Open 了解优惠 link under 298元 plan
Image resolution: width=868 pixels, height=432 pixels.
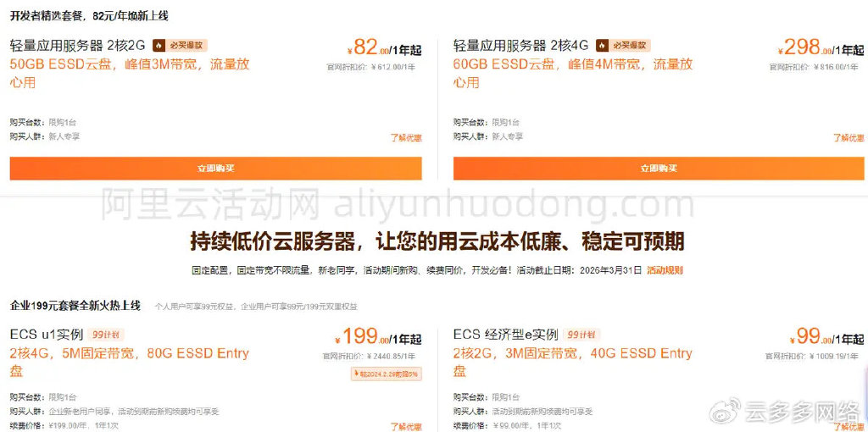pyautogui.click(x=849, y=138)
